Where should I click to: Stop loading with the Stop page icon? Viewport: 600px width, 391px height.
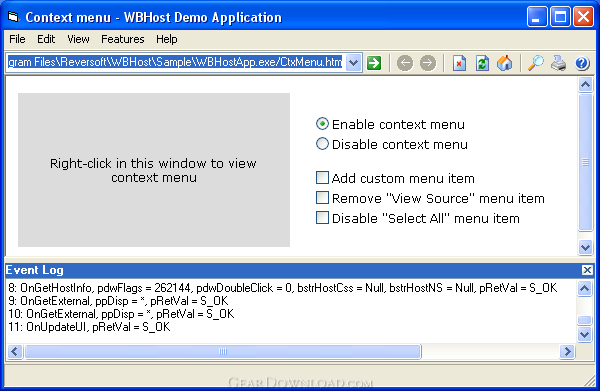[x=459, y=63]
